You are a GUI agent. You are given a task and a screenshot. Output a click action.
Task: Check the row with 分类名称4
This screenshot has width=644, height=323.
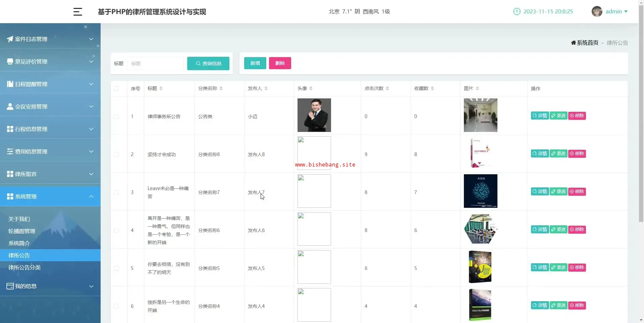coord(116,306)
